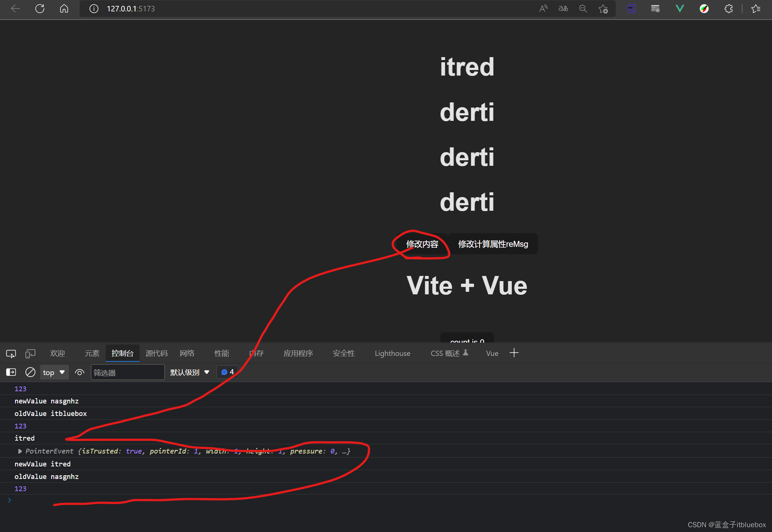Screen dimensions: 772x532
Task: Click the 修改内容 button
Action: pos(422,244)
